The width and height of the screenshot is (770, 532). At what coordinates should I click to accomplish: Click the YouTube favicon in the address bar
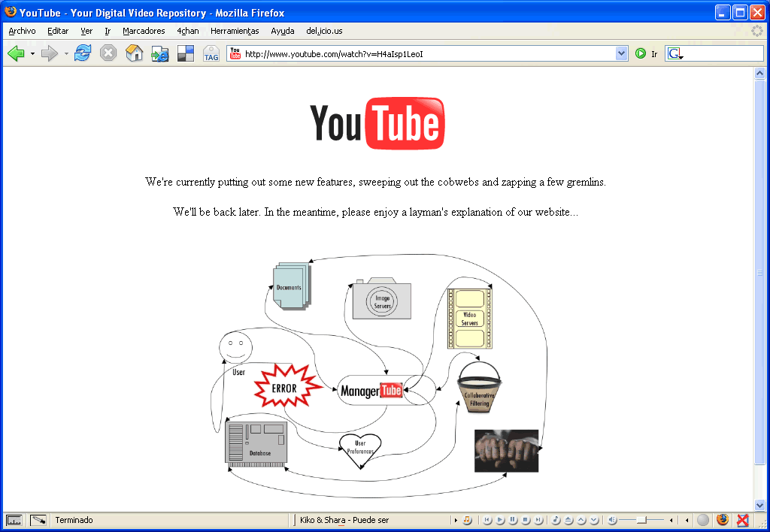[x=235, y=53]
